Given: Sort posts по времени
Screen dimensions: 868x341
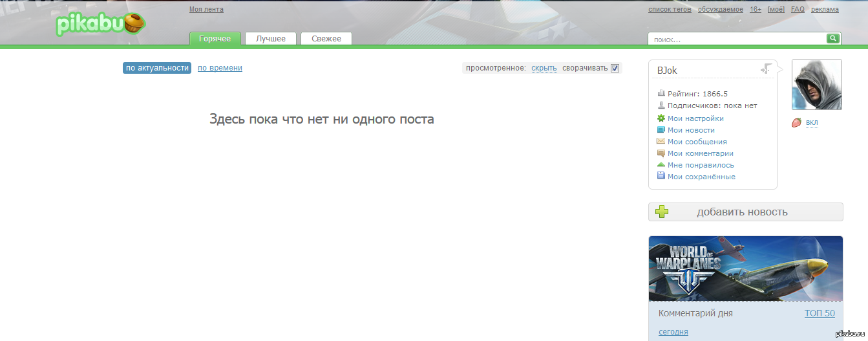Looking at the screenshot, I should [x=220, y=68].
